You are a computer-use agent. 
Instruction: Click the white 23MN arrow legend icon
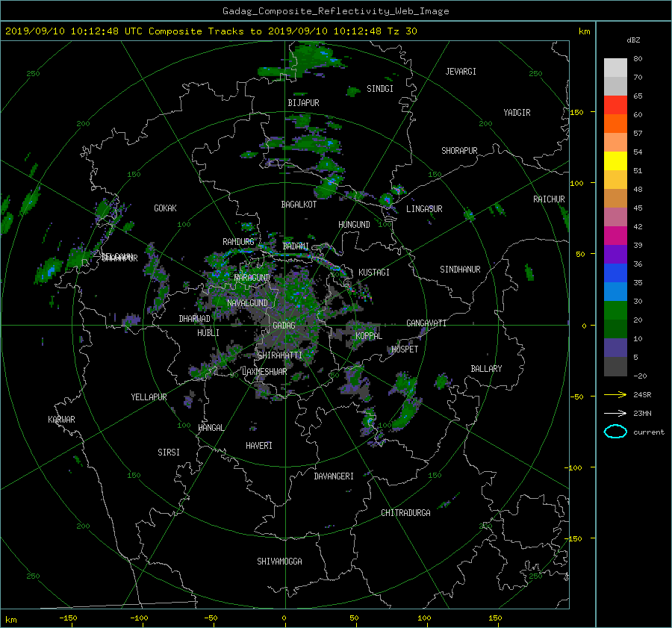point(615,413)
